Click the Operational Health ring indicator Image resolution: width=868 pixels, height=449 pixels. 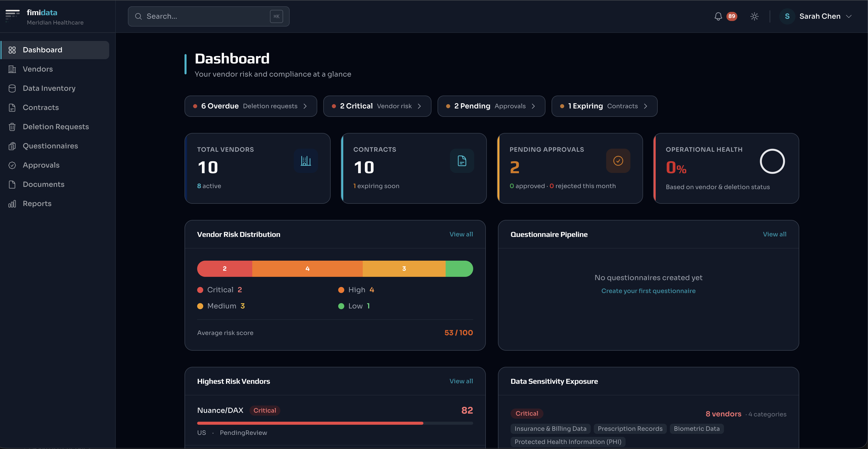click(772, 161)
